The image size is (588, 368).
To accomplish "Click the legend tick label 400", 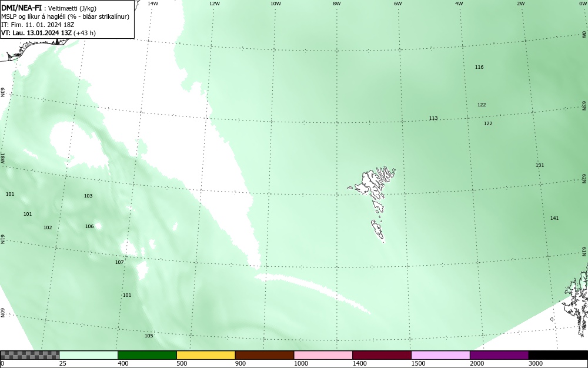I will [123, 363].
